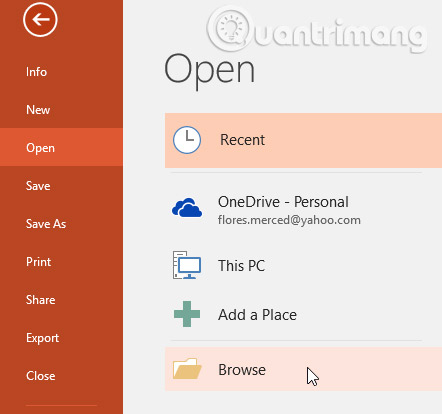Click the Recent clock icon
Screen dimensions: 442x414
(x=187, y=140)
